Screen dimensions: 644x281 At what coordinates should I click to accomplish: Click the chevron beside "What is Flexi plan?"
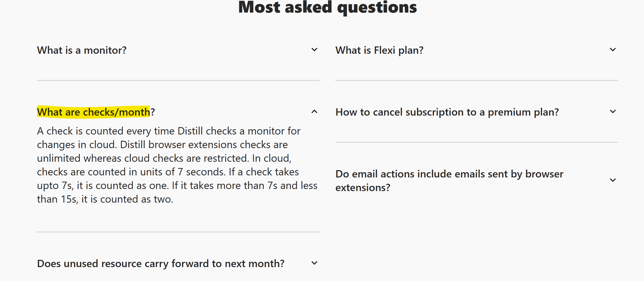point(613,50)
